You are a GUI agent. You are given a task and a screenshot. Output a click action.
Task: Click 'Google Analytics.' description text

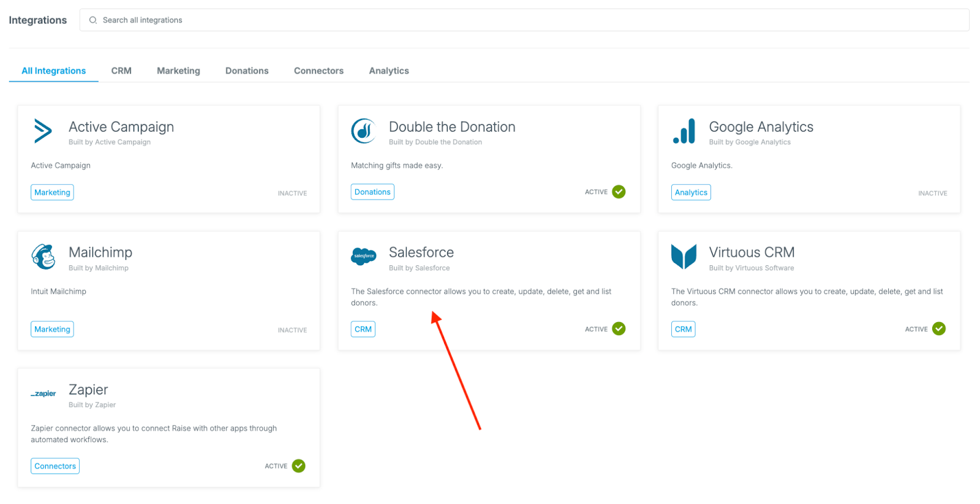702,165
